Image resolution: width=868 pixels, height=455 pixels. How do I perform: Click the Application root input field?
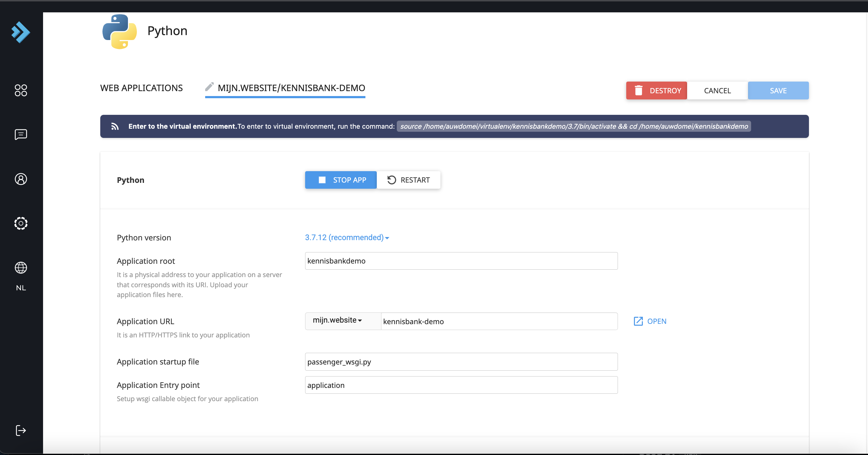pos(461,261)
